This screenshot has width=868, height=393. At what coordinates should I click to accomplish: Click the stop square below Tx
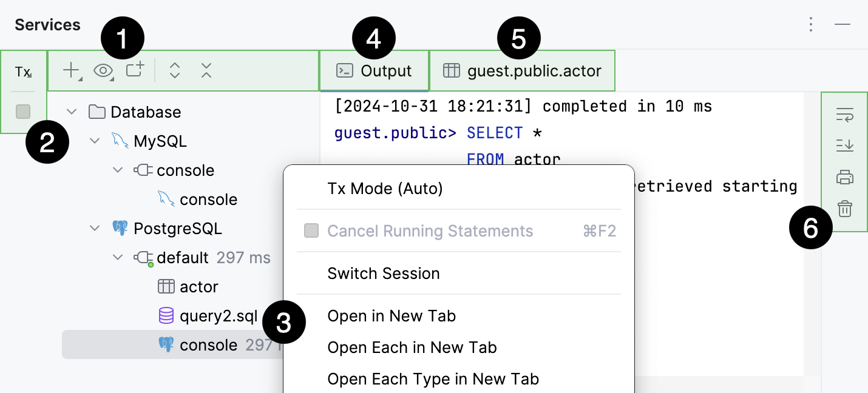tap(23, 112)
